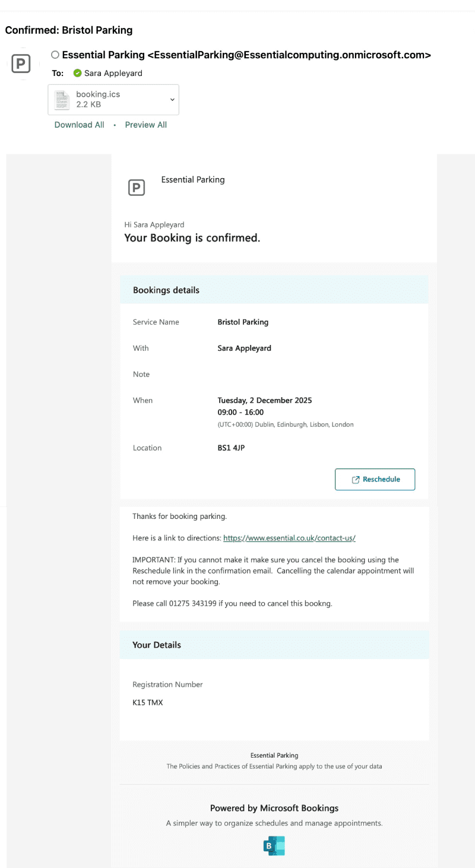Open the essential.co.uk directions link
Viewport: 475px width, 868px height.
click(x=289, y=538)
